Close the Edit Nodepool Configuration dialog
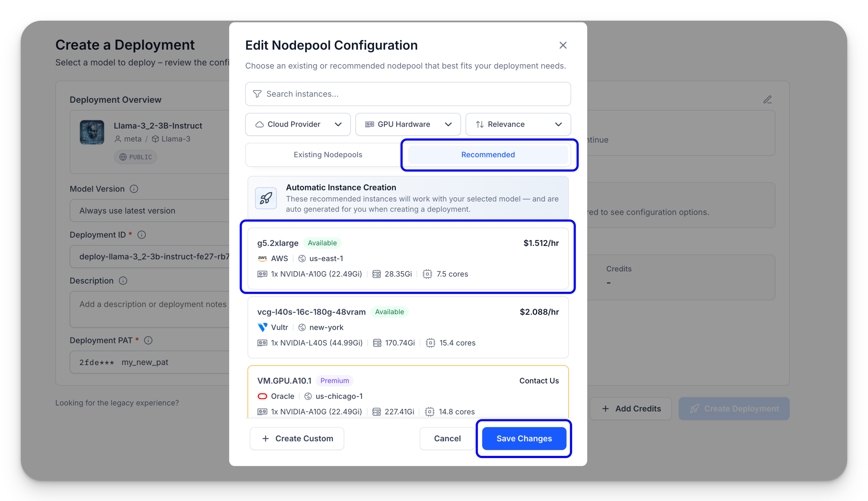This screenshot has height=501, width=868. click(563, 45)
